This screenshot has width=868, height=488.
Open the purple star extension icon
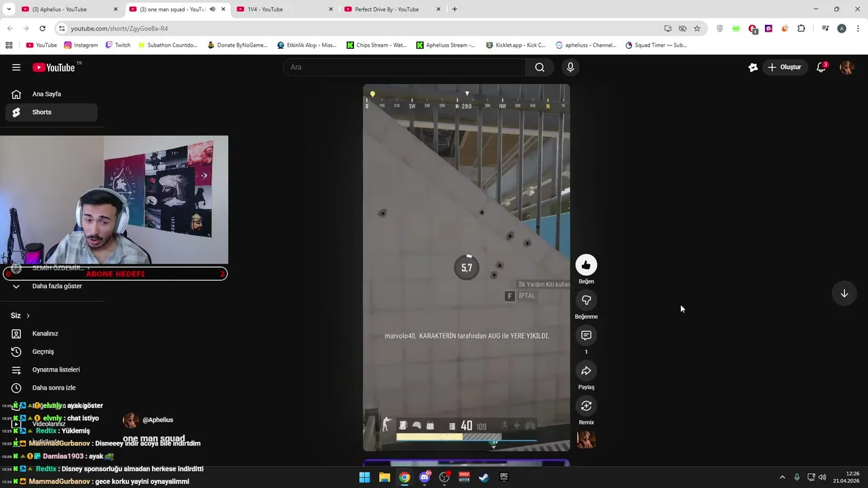click(768, 28)
